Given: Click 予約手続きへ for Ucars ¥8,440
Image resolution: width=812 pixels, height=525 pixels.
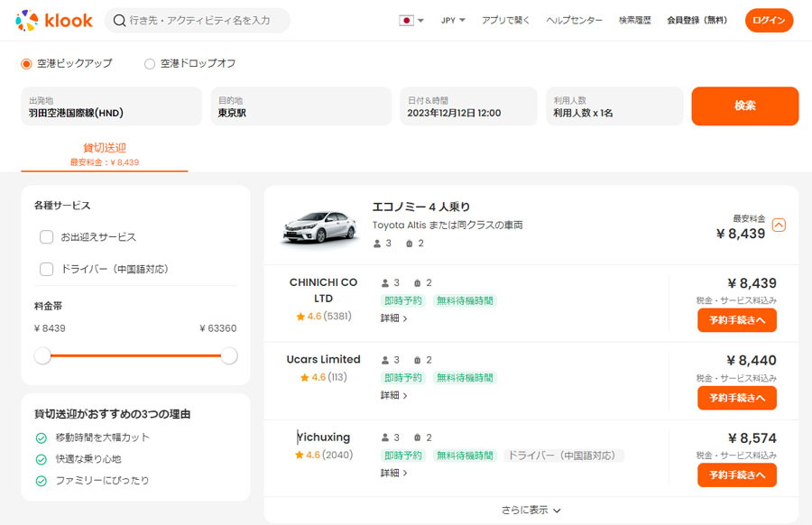Looking at the screenshot, I should [737, 398].
